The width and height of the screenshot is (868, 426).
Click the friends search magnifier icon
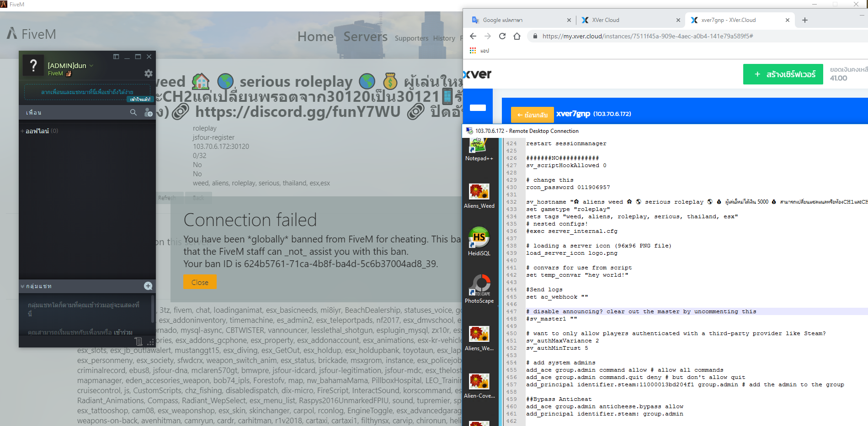(133, 112)
